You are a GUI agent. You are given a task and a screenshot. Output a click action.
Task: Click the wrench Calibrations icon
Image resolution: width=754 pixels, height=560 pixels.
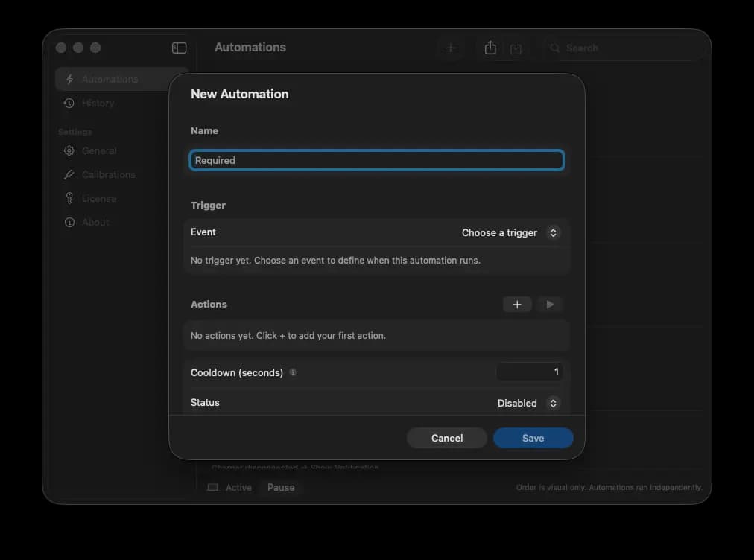[x=69, y=174]
